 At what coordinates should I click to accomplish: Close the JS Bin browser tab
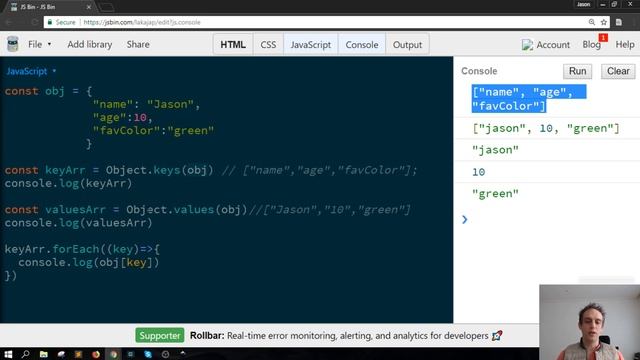pyautogui.click(x=89, y=7)
